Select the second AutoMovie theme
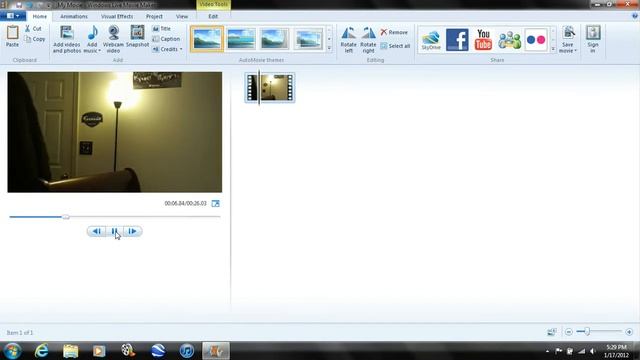 coord(241,39)
